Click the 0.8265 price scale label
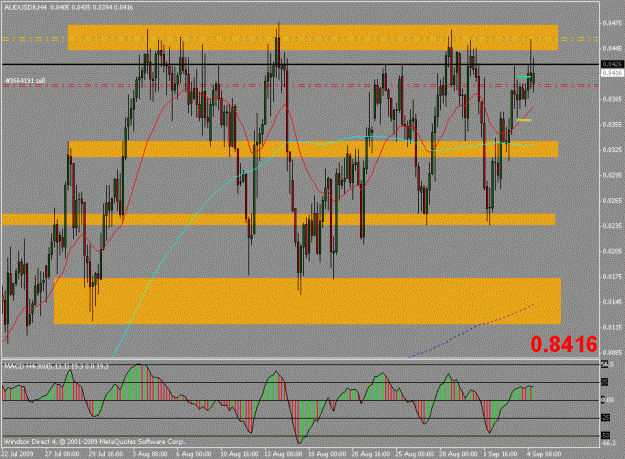 pyautogui.click(x=613, y=200)
